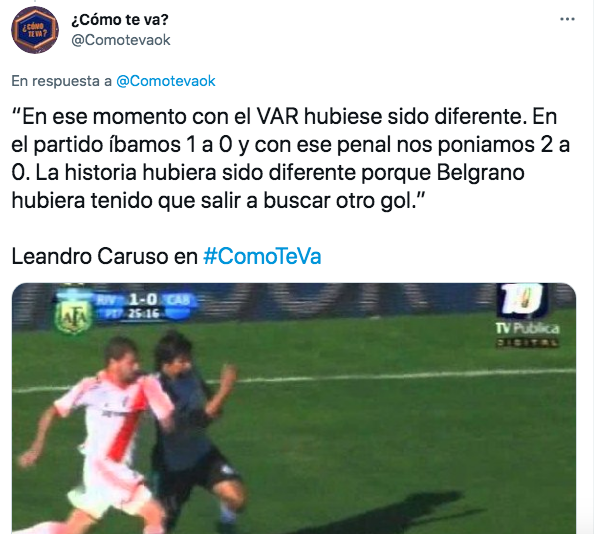
Task: Open the #ComoTeVa hashtag
Action: point(262,256)
